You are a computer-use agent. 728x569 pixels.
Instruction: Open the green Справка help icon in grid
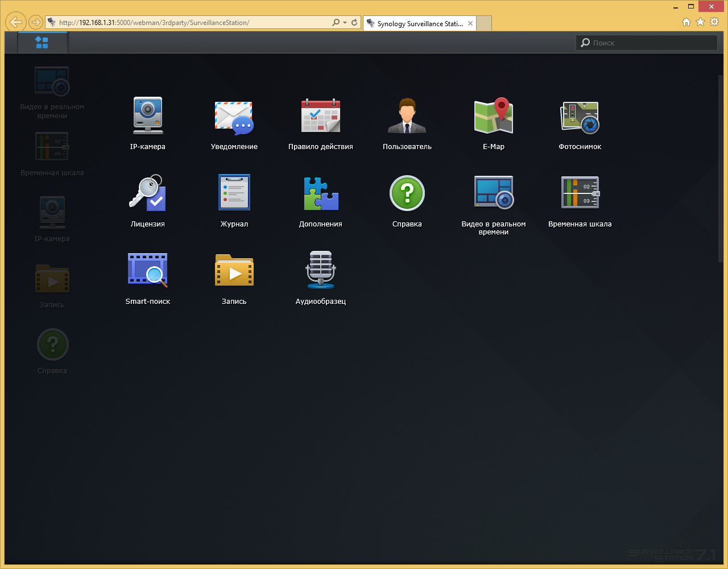[407, 193]
